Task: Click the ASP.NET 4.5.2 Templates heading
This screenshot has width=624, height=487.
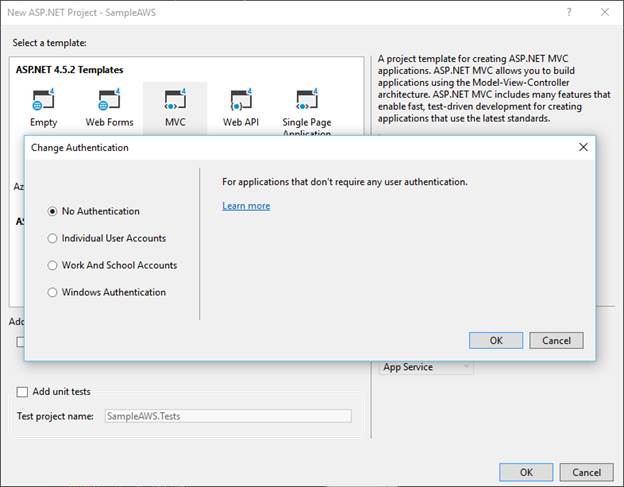Action: click(x=69, y=70)
